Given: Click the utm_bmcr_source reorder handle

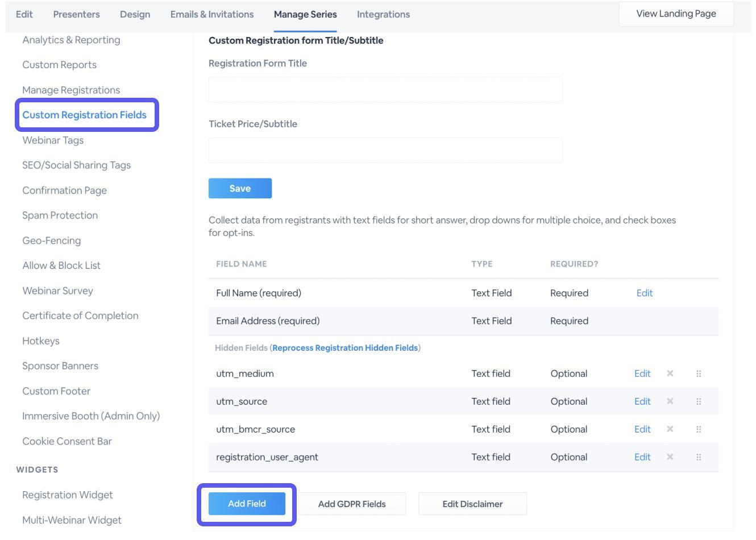Looking at the screenshot, I should coord(699,429).
